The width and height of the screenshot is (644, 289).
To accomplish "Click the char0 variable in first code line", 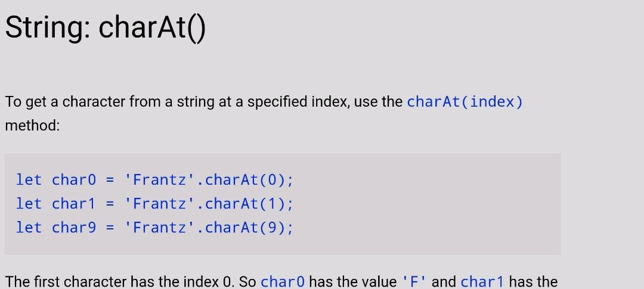I will 73,180.
